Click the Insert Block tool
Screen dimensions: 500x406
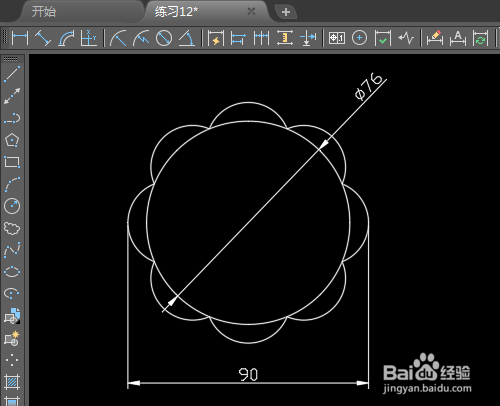coord(12,316)
